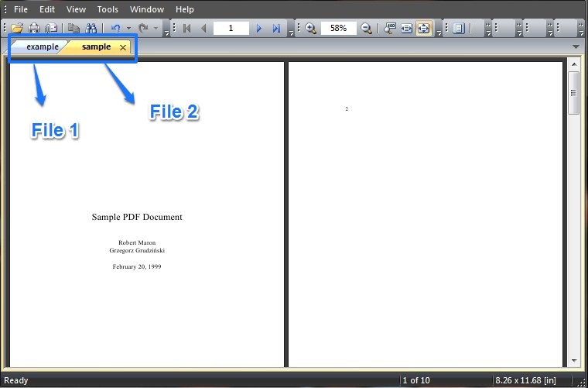The width and height of the screenshot is (588, 388).
Task: Open the Window menu
Action: (x=147, y=9)
